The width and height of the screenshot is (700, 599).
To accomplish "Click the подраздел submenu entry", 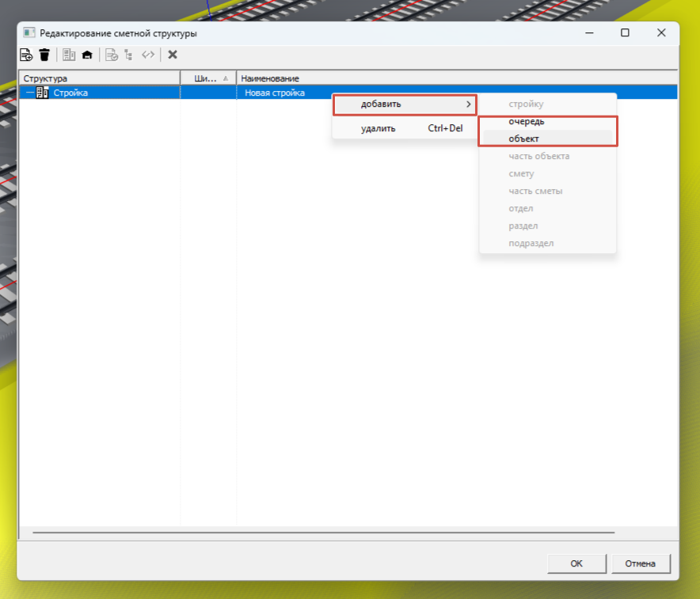I will [x=548, y=243].
